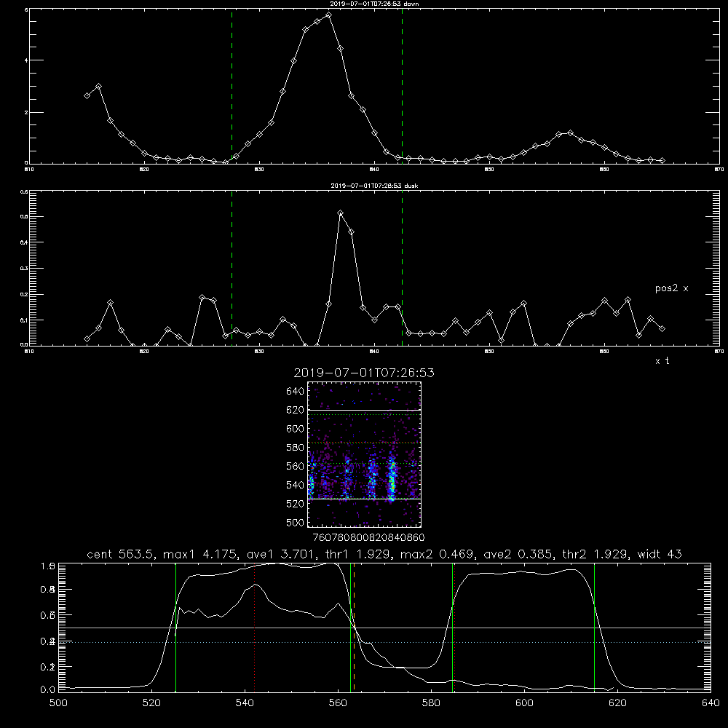Click the dawn plot's first green dashed line
The width and height of the screenshot is (728, 728).
tap(232, 86)
